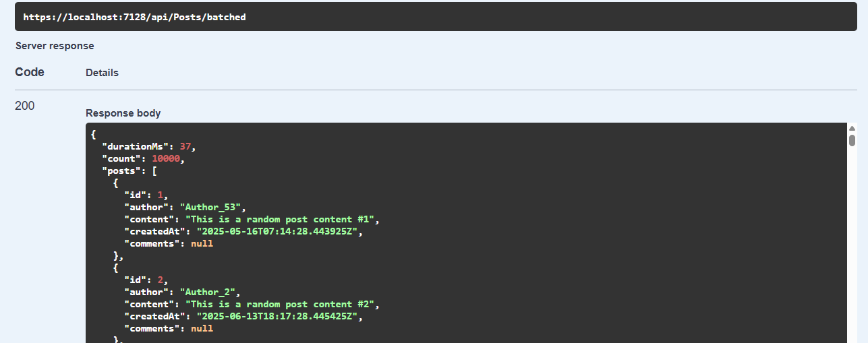The image size is (868, 343).
Task: Click the "id": 2 line
Action: point(146,280)
